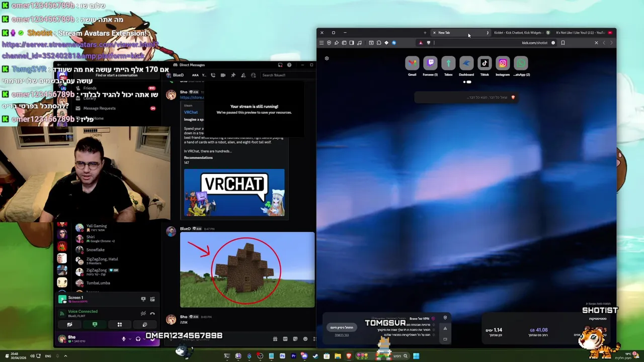This screenshot has height=362, width=644.
Task: Open Brave VPN toolbar icon
Action: (329, 43)
